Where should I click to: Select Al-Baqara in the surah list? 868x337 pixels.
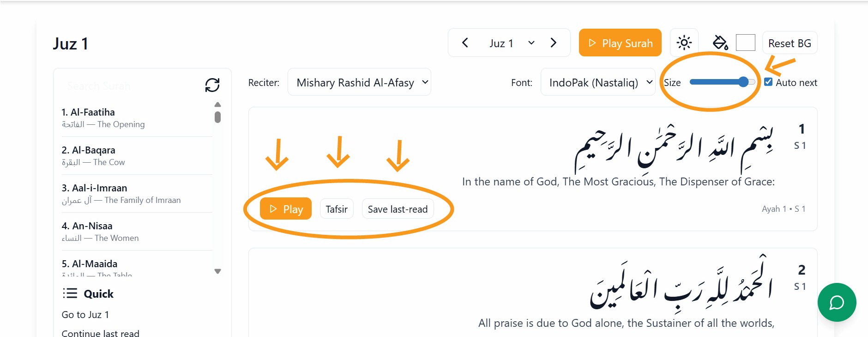pos(94,155)
